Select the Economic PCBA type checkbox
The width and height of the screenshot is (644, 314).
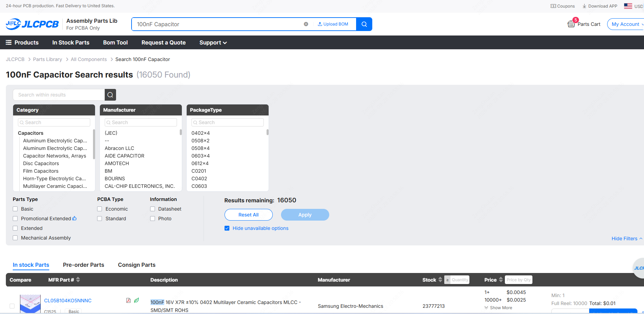pyautogui.click(x=100, y=209)
